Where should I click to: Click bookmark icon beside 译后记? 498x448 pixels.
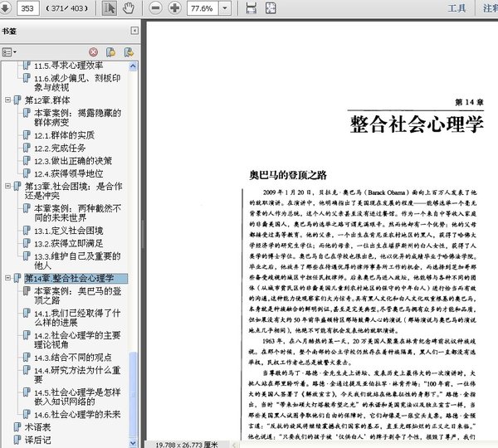click(x=17, y=440)
